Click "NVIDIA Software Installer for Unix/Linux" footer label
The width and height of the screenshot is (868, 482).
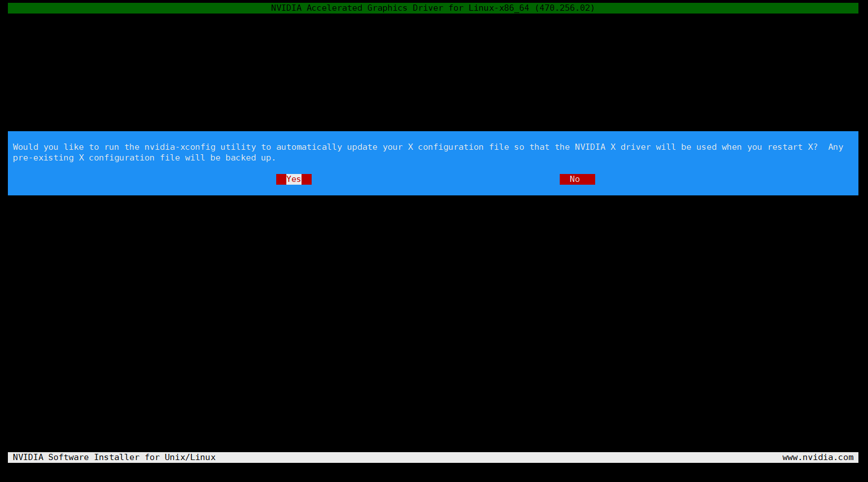114,457
